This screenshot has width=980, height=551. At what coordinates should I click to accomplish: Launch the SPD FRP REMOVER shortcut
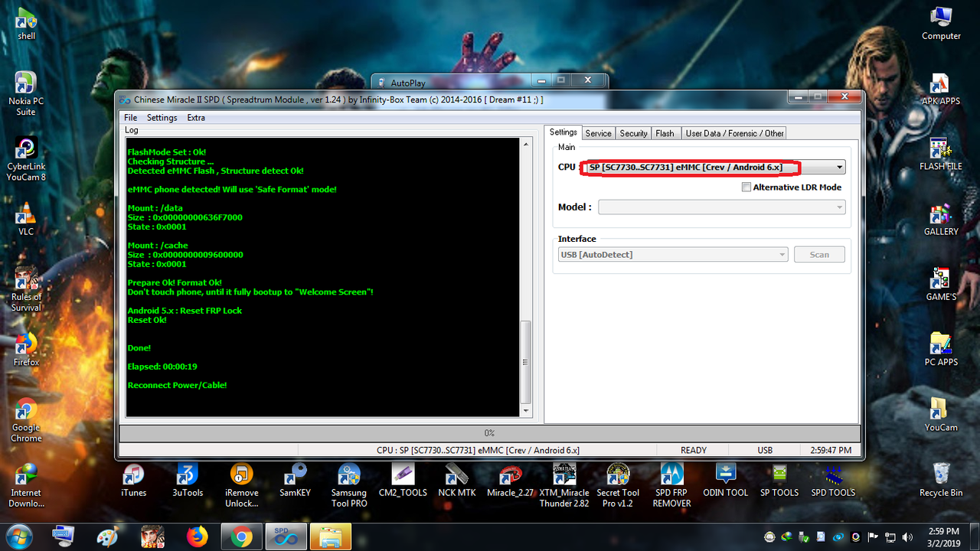click(x=671, y=485)
